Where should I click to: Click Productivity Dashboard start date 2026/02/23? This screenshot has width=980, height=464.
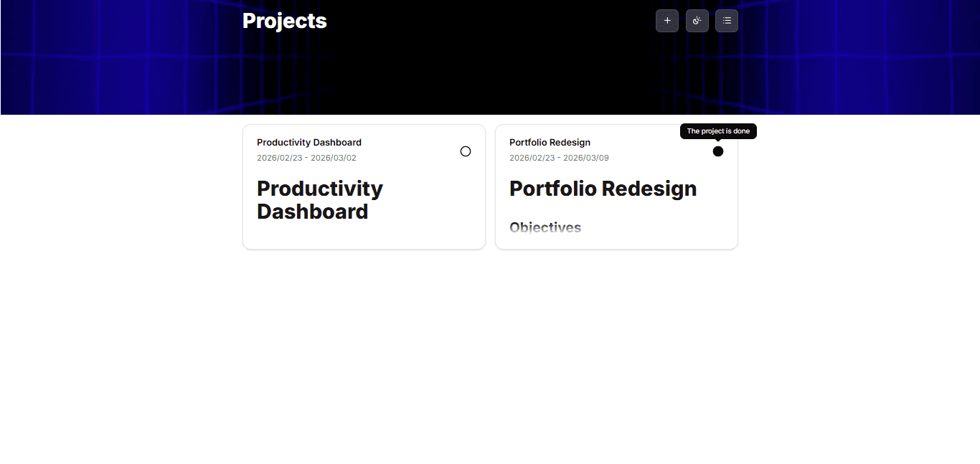280,158
